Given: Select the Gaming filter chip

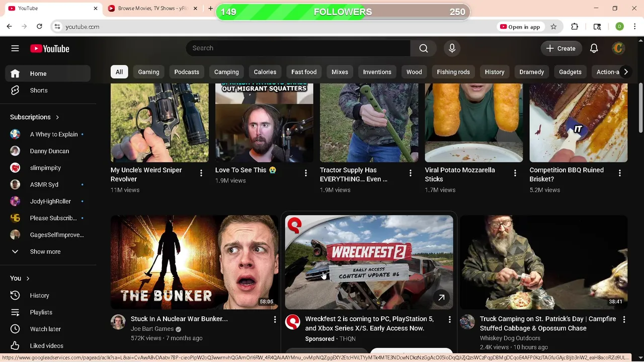Looking at the screenshot, I should pyautogui.click(x=148, y=72).
